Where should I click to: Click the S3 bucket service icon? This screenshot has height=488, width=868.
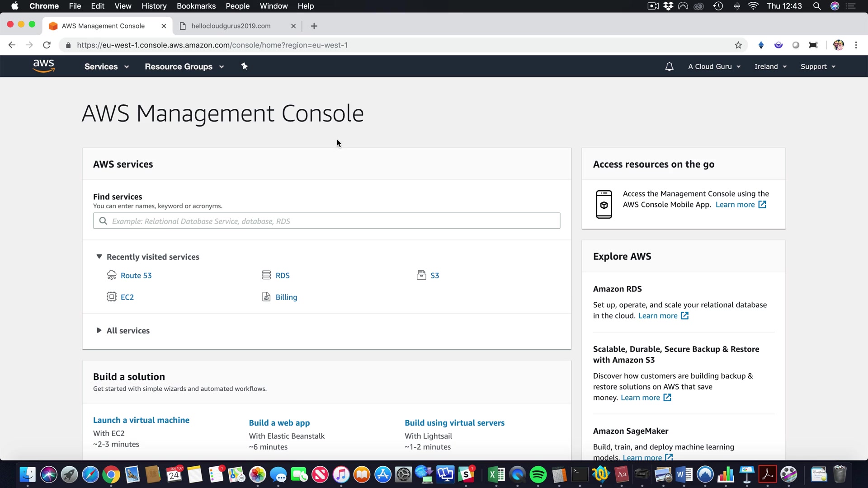click(421, 275)
